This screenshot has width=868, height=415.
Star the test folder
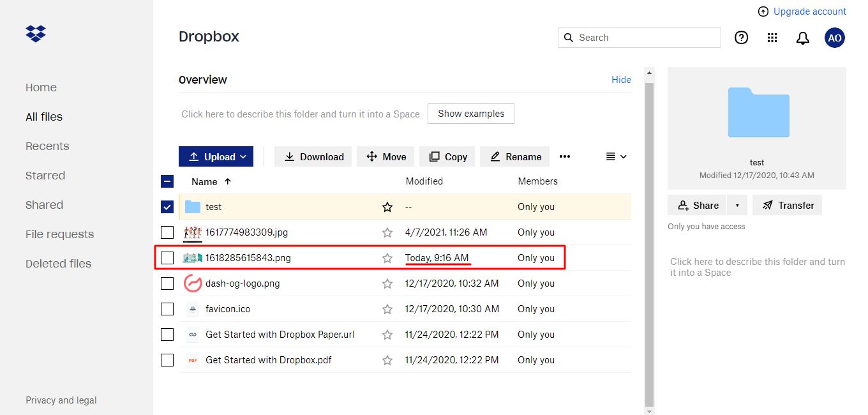click(387, 207)
